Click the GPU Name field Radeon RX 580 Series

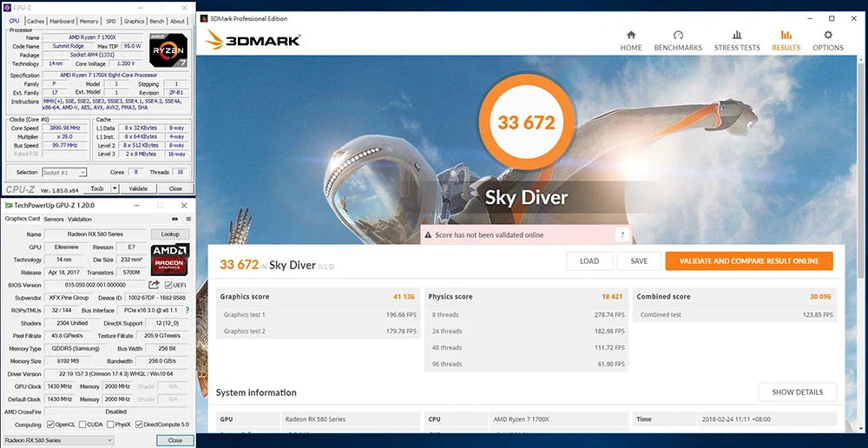[x=95, y=234]
